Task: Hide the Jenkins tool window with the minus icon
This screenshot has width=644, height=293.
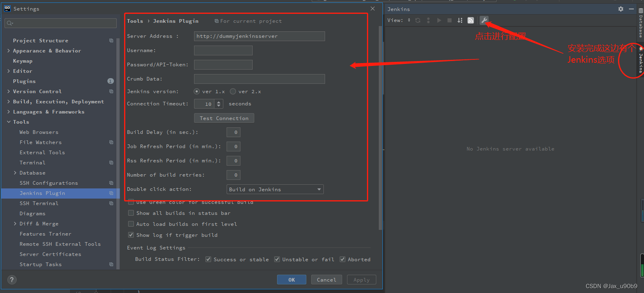Action: click(x=631, y=9)
